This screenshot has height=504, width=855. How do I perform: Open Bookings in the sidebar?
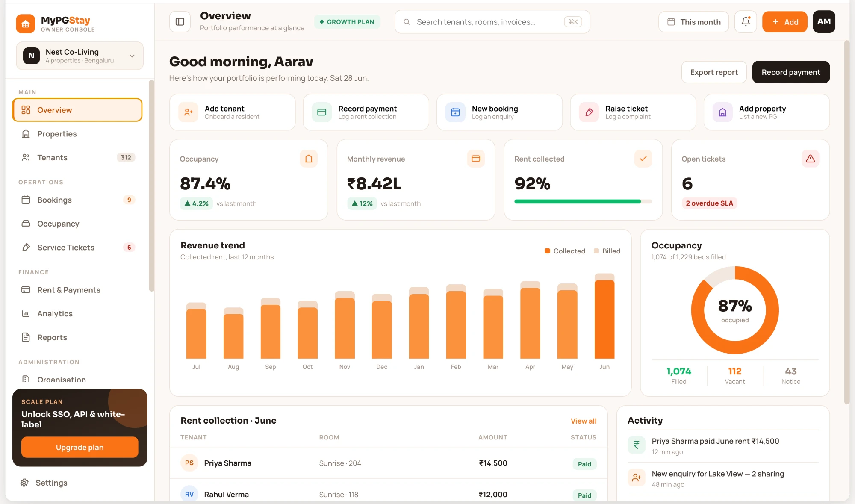pyautogui.click(x=77, y=200)
